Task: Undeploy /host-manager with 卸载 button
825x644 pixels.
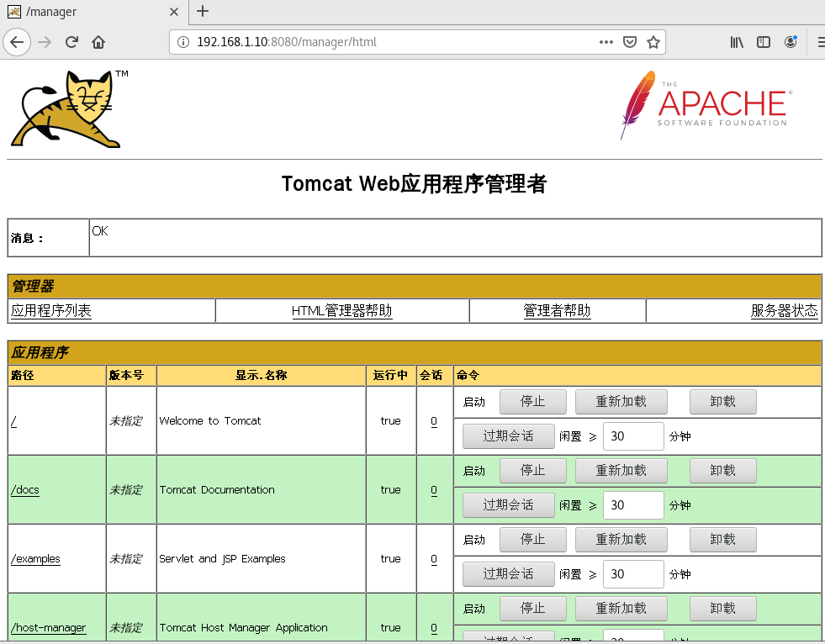Action: tap(723, 609)
